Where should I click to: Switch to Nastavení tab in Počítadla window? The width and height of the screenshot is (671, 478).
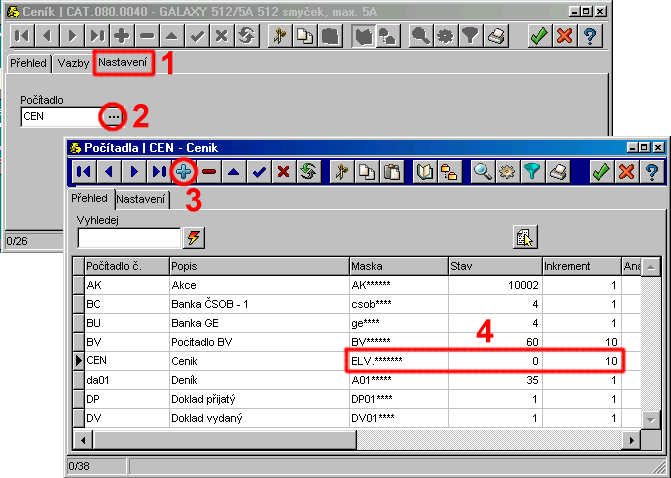click(141, 200)
